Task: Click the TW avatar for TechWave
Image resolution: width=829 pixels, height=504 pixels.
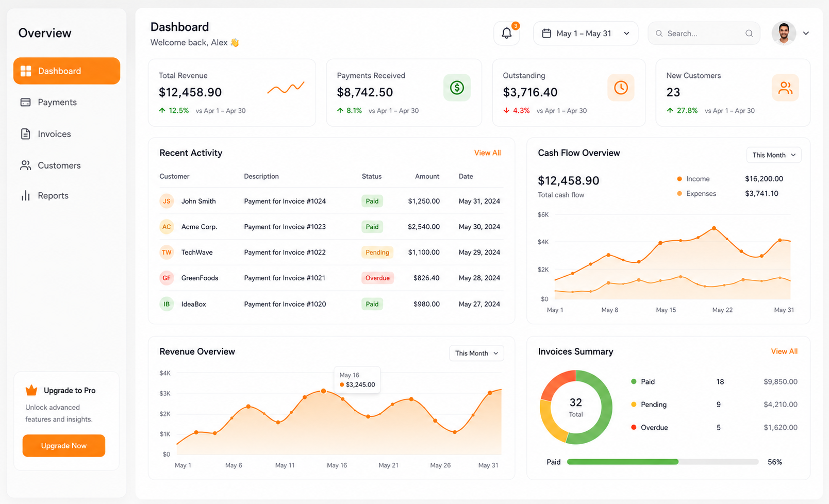Action: (167, 253)
